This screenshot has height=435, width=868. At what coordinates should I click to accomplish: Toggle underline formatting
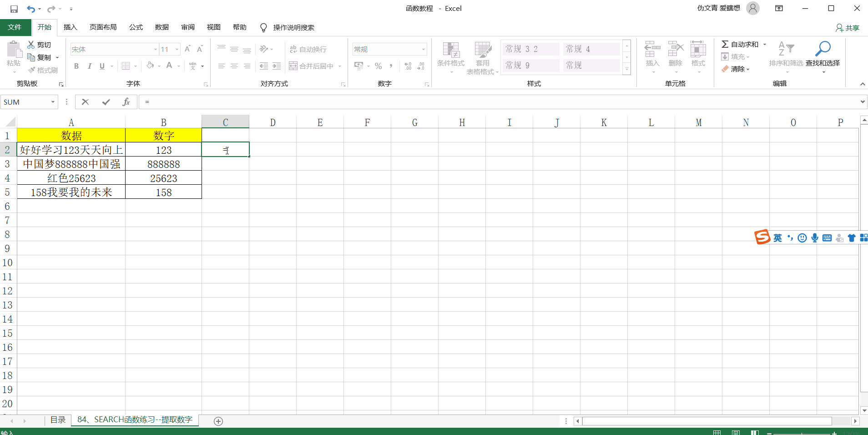102,66
